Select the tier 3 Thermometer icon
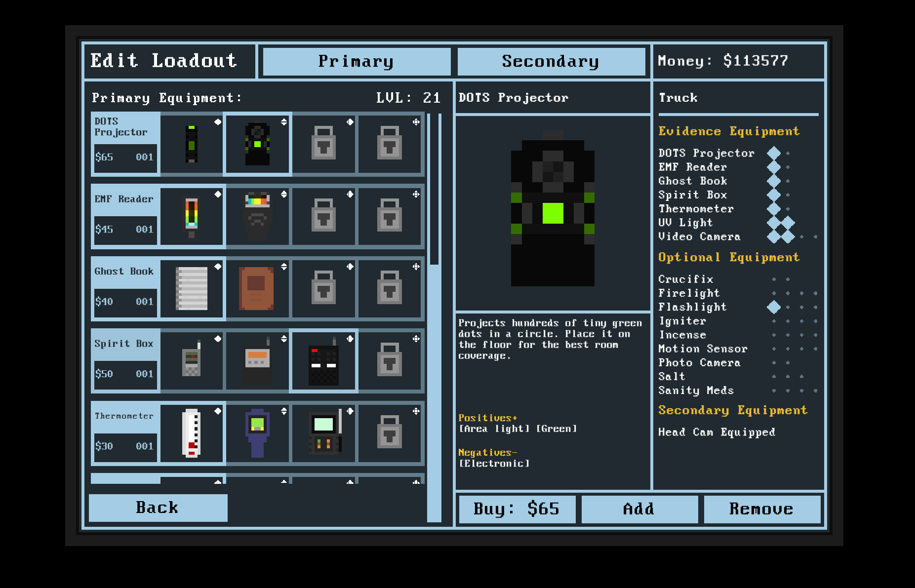Viewport: 915px width, 588px height. (x=323, y=433)
